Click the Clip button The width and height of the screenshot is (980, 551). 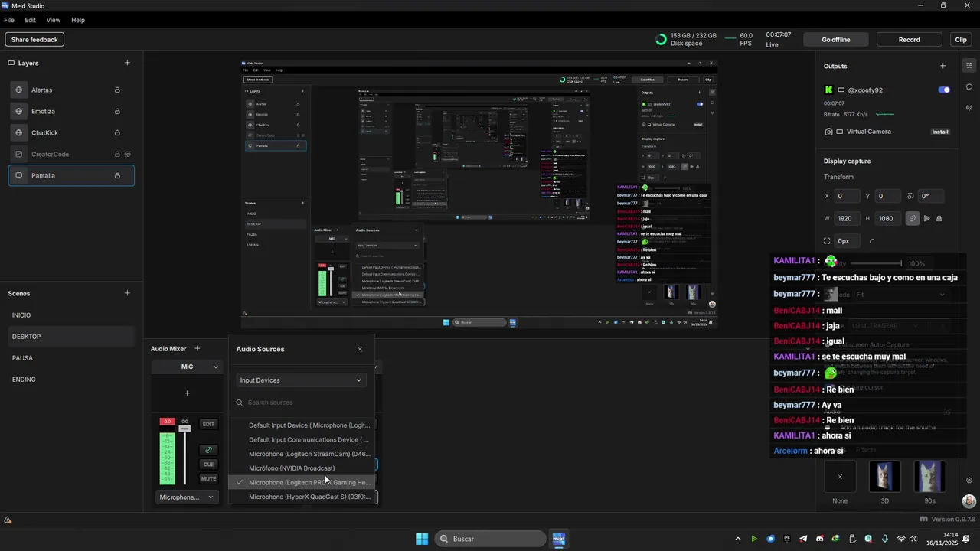(x=961, y=39)
